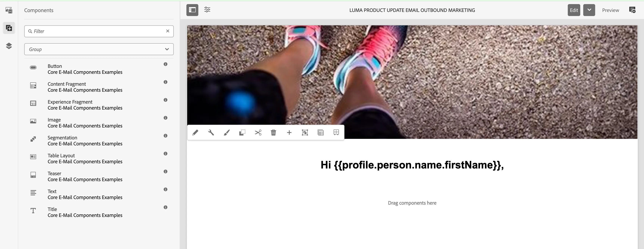Image resolution: width=644 pixels, height=249 pixels.
Task: Select the Components side panel icon
Action: (9, 28)
